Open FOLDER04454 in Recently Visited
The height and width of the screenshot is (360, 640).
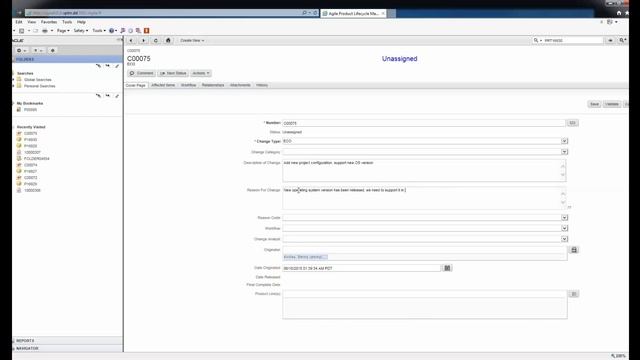[x=36, y=159]
